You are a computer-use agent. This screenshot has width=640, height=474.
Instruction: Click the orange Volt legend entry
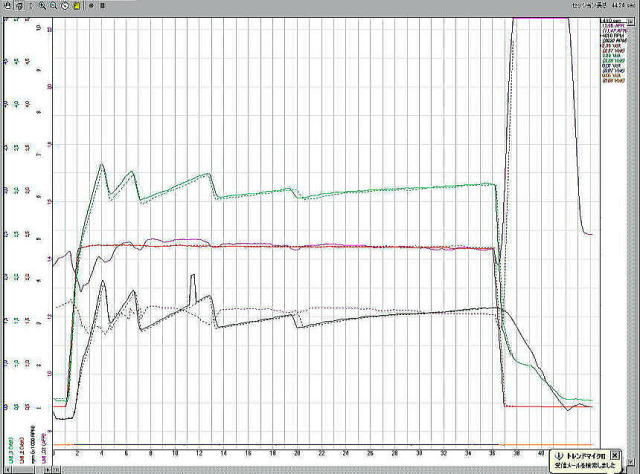[613, 75]
